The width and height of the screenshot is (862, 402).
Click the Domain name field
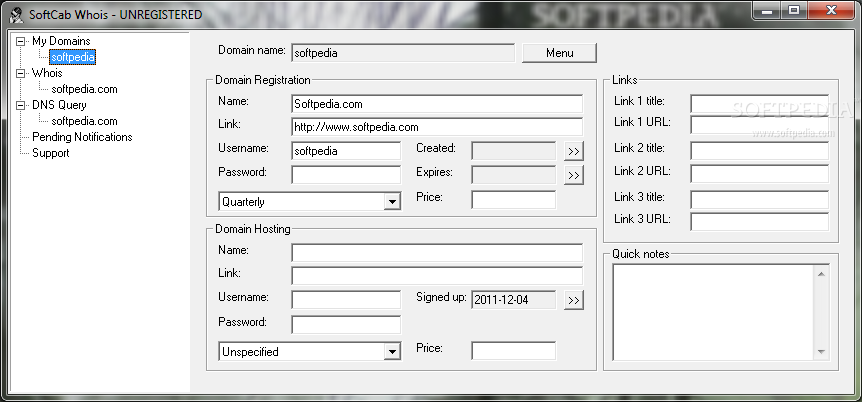[402, 53]
